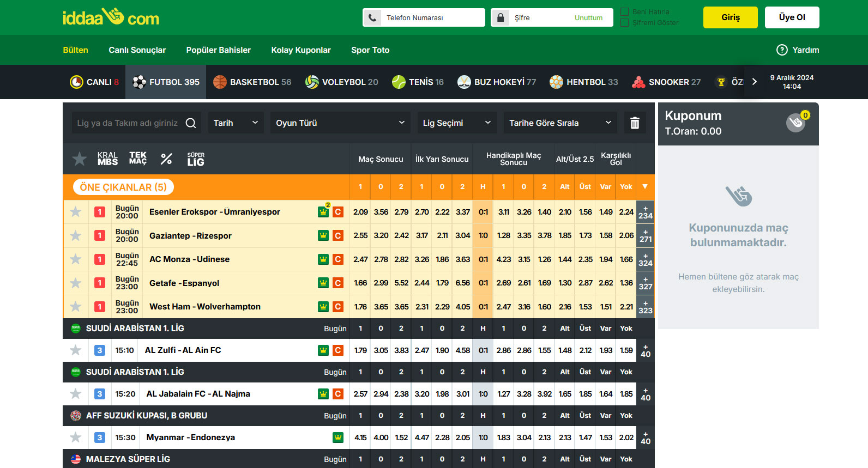Click the trash bin clear filters icon

pyautogui.click(x=635, y=123)
